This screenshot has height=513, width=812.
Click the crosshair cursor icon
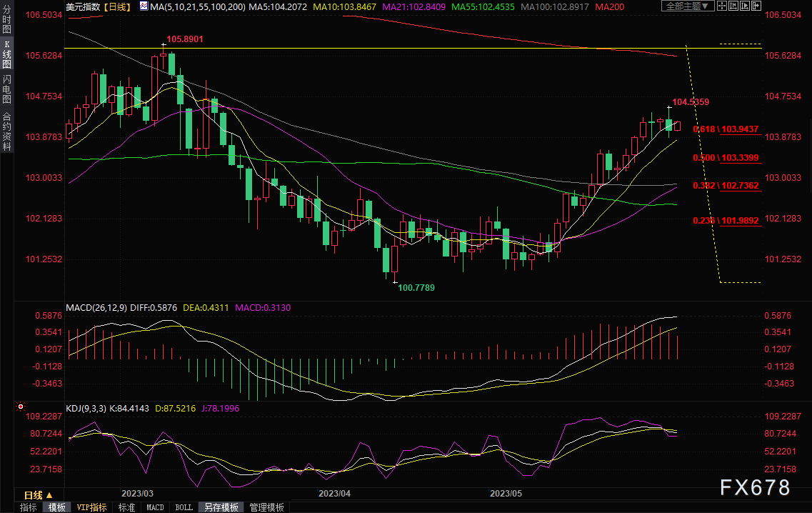[721, 6]
